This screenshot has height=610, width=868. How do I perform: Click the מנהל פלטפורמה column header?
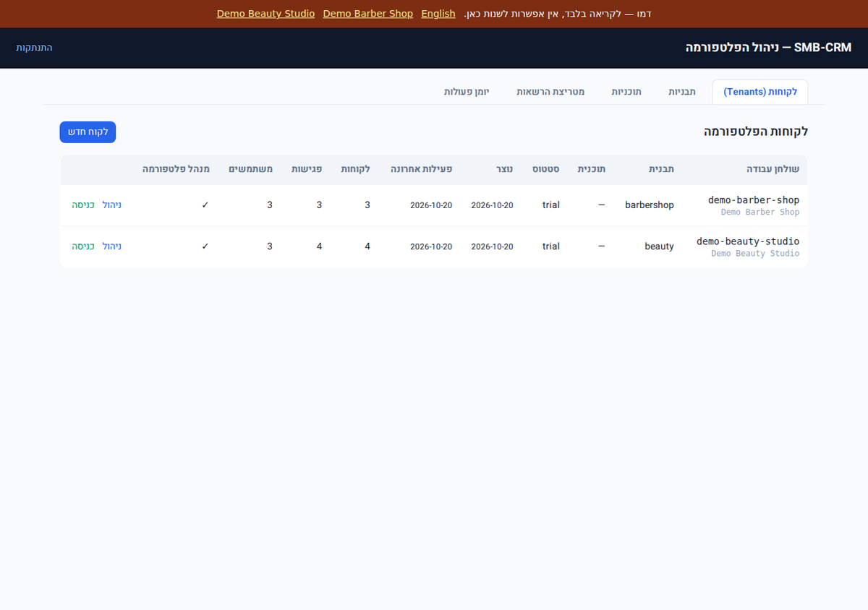(x=176, y=168)
